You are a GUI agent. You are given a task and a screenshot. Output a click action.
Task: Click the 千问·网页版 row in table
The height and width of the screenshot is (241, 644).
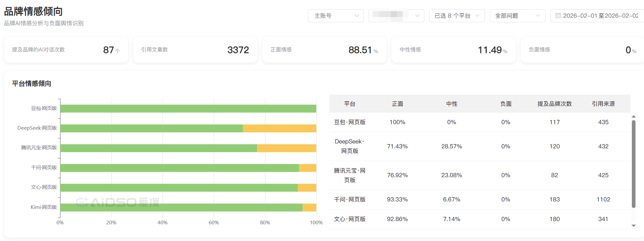pos(350,199)
